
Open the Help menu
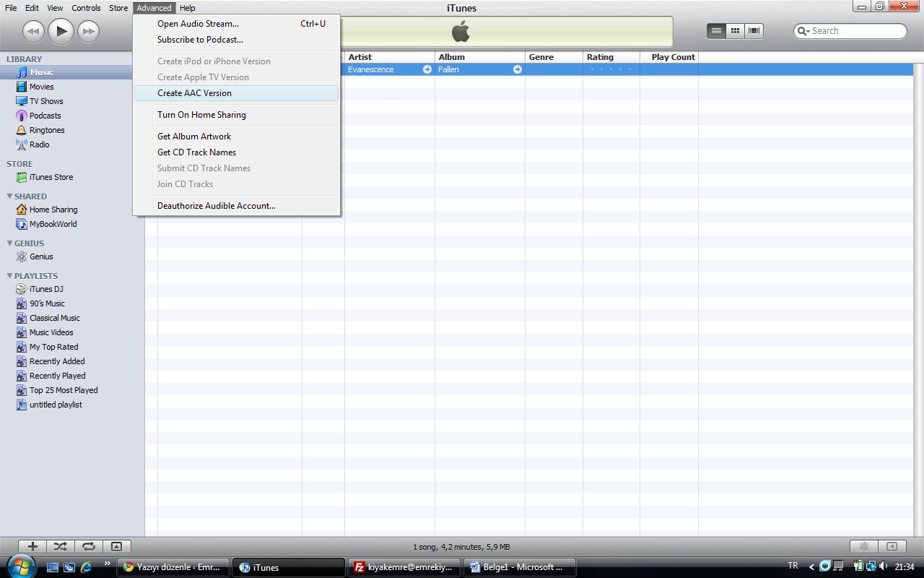pos(187,8)
